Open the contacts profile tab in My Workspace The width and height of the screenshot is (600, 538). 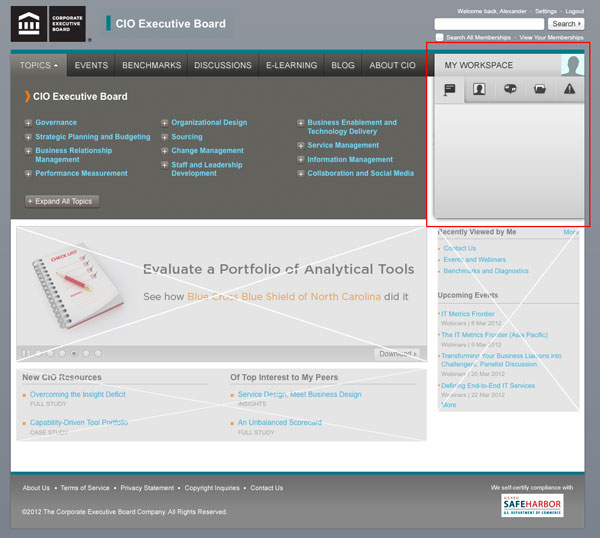tap(479, 89)
